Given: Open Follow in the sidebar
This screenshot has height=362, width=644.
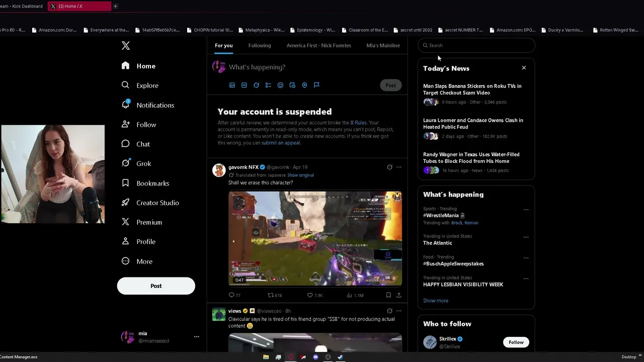Looking at the screenshot, I should pos(139,125).
